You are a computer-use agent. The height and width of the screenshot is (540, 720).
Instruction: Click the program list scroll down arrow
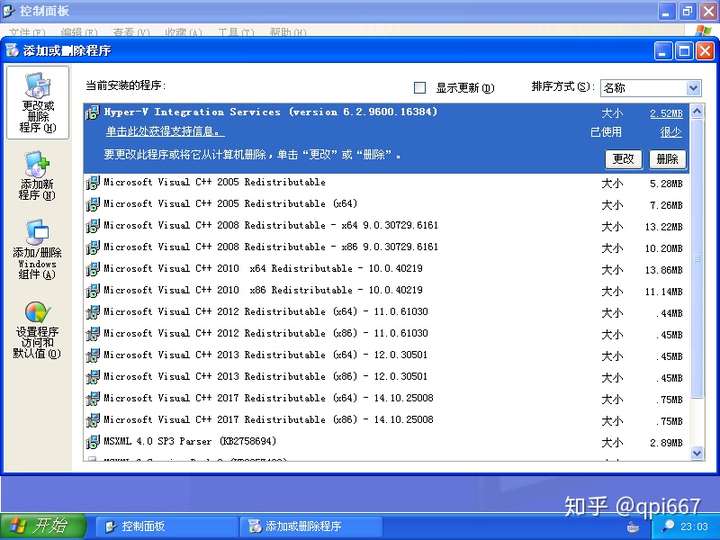[x=697, y=453]
